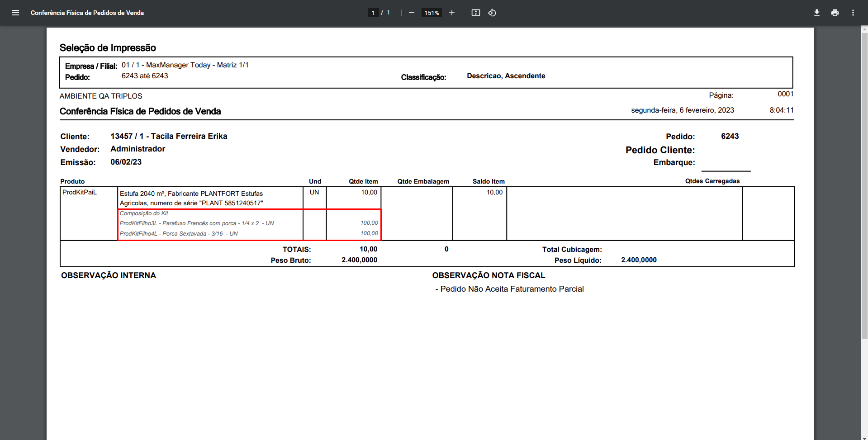Click the vertical scrollbar thumb
The image size is (868, 440).
coord(864,185)
